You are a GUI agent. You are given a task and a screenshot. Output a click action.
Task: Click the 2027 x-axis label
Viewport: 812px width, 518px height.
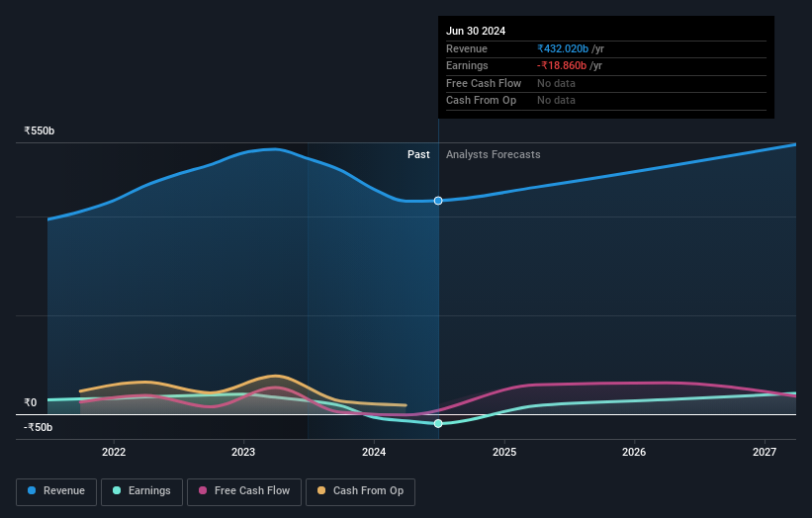[x=765, y=453]
